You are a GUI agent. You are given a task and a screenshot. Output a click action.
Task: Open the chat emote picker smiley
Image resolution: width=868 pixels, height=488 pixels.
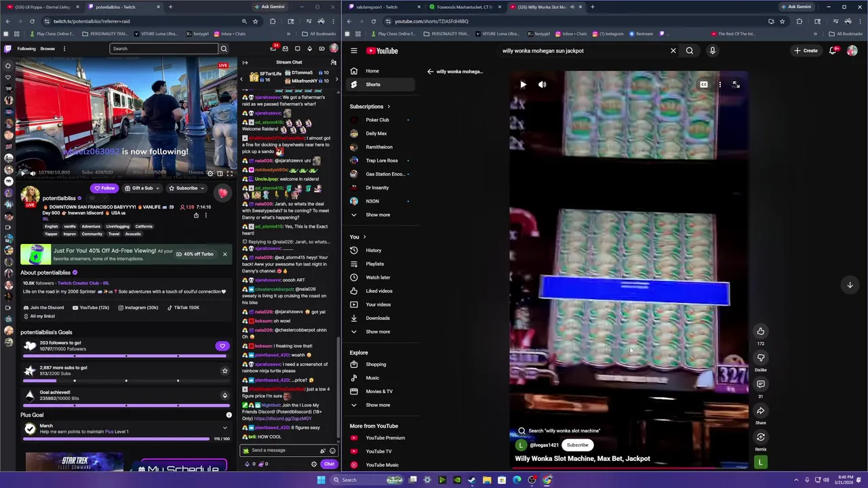(x=332, y=451)
